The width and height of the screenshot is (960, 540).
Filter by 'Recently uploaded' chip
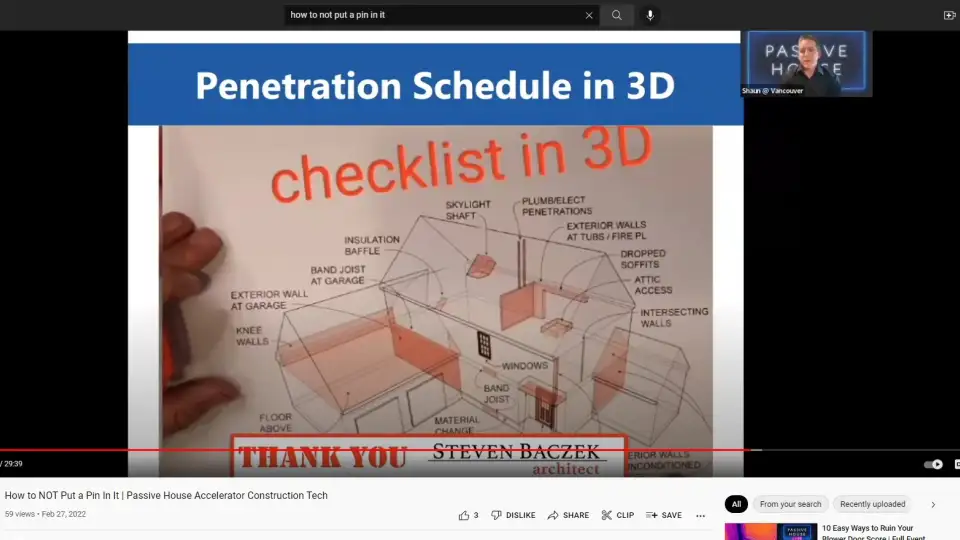coord(872,504)
